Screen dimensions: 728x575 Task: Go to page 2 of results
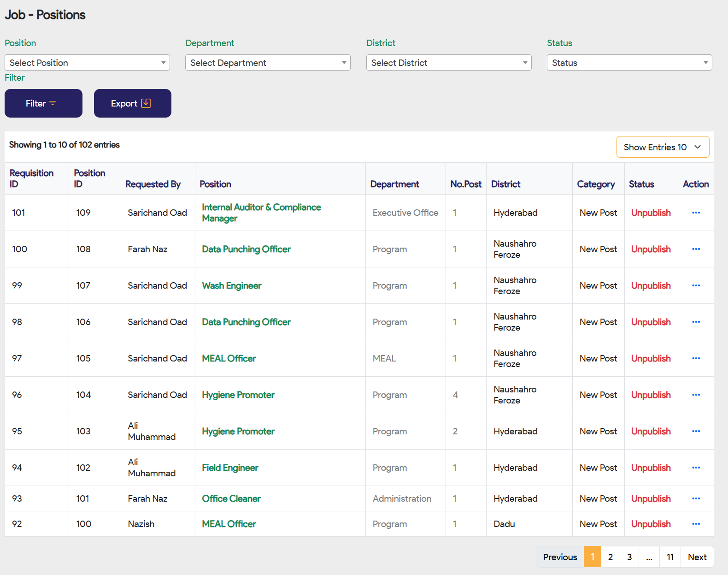(x=610, y=557)
